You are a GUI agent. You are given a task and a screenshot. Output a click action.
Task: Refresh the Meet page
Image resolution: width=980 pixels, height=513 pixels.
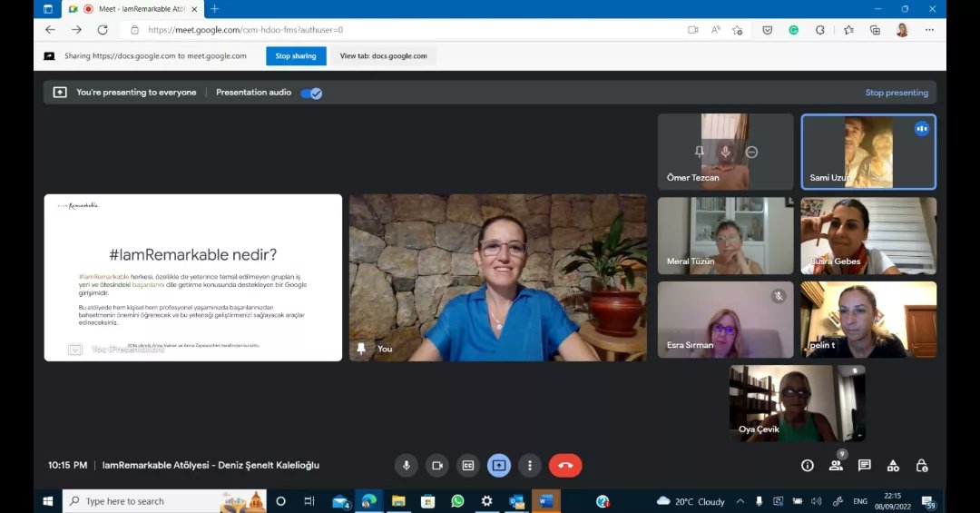point(103,29)
